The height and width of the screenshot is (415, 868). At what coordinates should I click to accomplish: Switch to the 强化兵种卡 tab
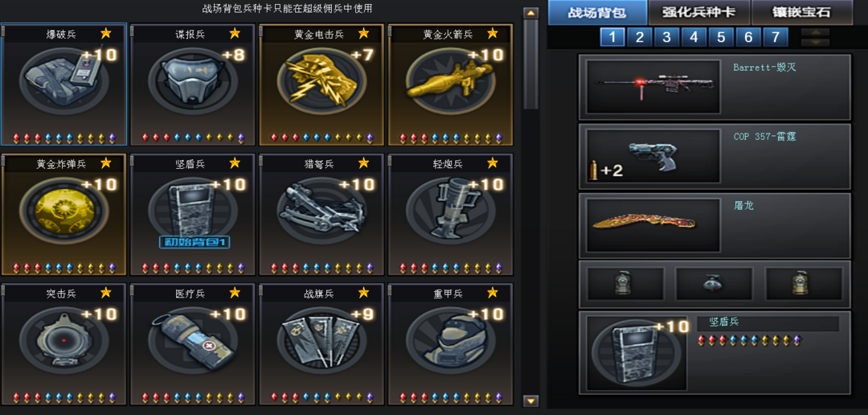[x=699, y=12]
